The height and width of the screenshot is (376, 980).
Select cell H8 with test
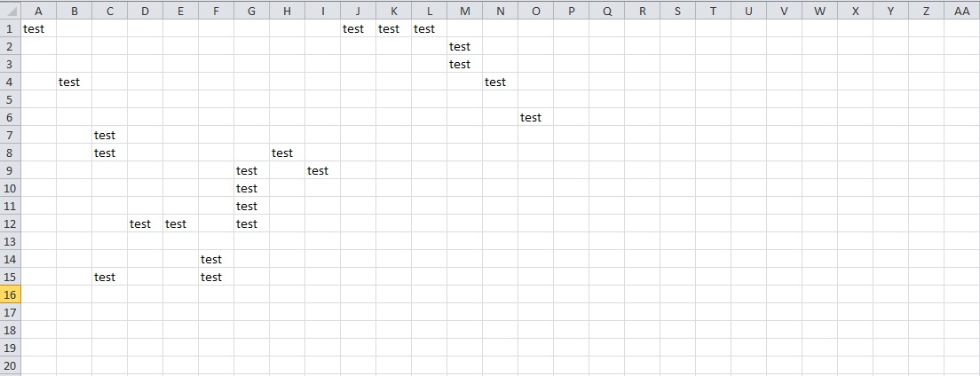[x=287, y=153]
